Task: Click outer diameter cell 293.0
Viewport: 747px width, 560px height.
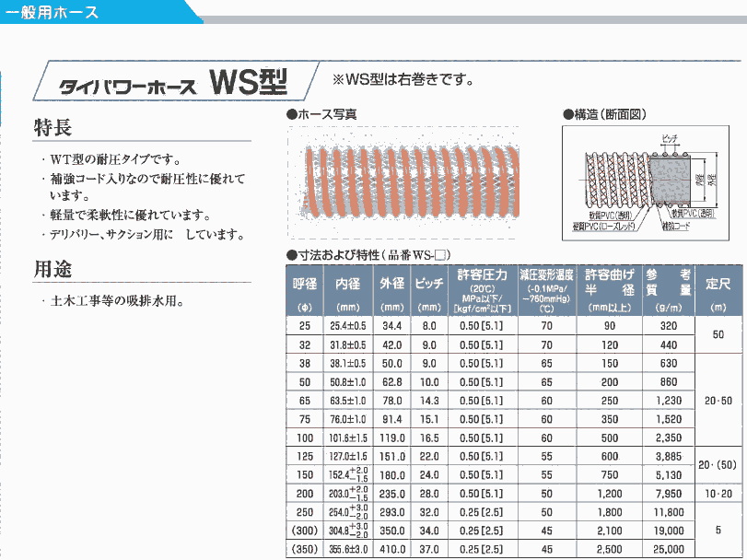Action: click(x=392, y=512)
